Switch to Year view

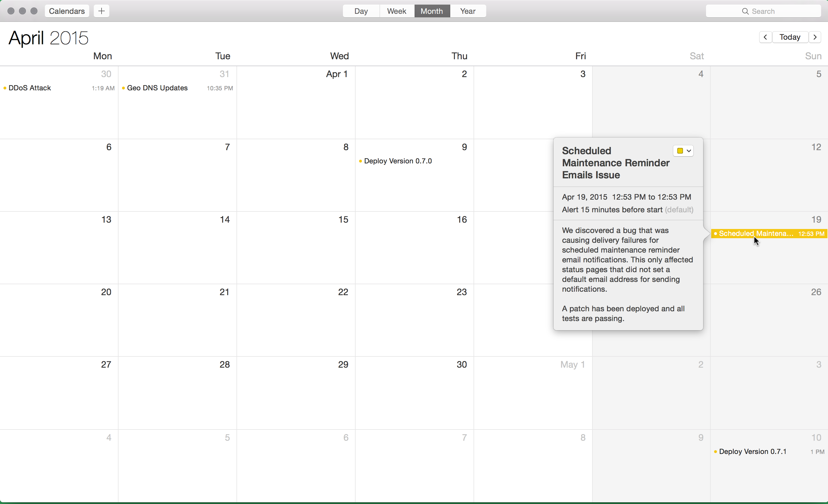(x=468, y=11)
